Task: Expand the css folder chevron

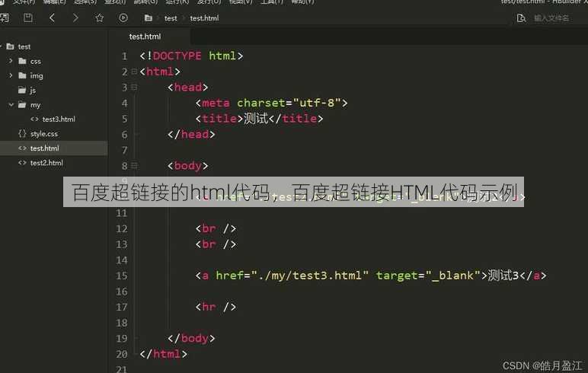Action: [x=11, y=61]
